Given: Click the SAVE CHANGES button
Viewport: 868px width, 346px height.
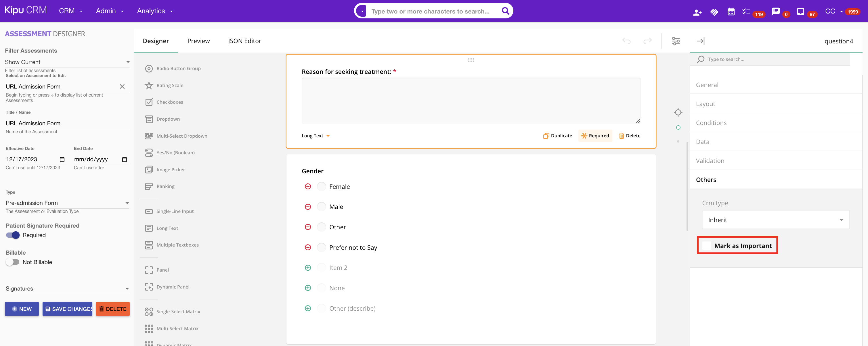Looking at the screenshot, I should [67, 309].
